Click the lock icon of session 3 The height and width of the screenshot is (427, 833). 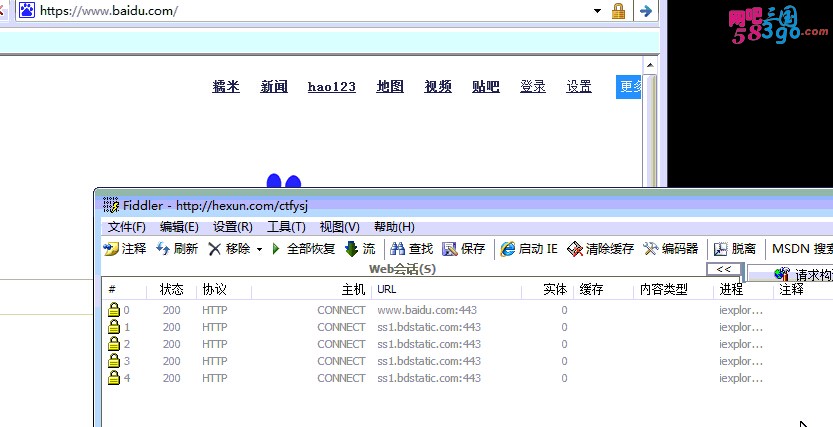[x=114, y=361]
